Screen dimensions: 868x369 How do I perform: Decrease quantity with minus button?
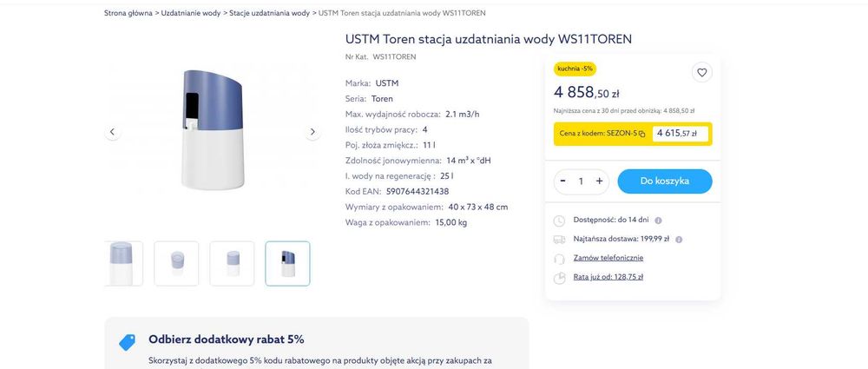[x=563, y=181]
